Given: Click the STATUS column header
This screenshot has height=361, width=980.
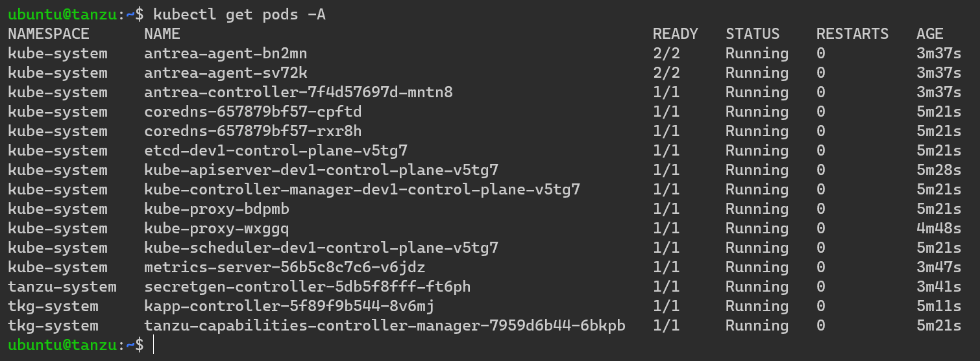Looking at the screenshot, I should (752, 34).
